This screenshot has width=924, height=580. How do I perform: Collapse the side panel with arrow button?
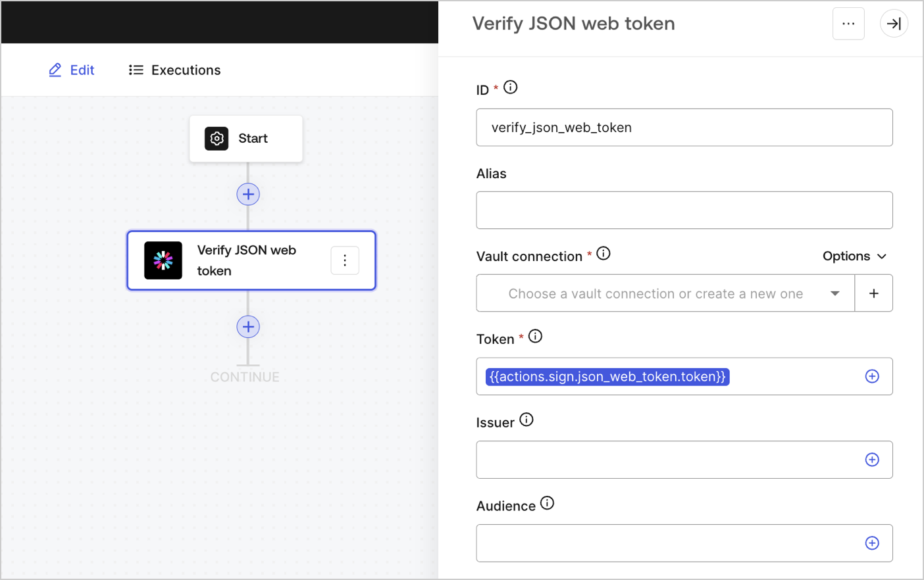coord(894,24)
